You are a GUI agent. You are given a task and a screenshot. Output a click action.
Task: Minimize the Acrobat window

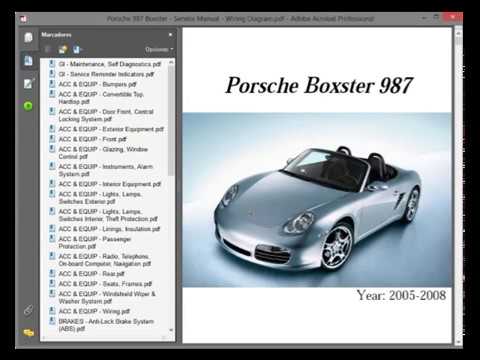coord(424,18)
